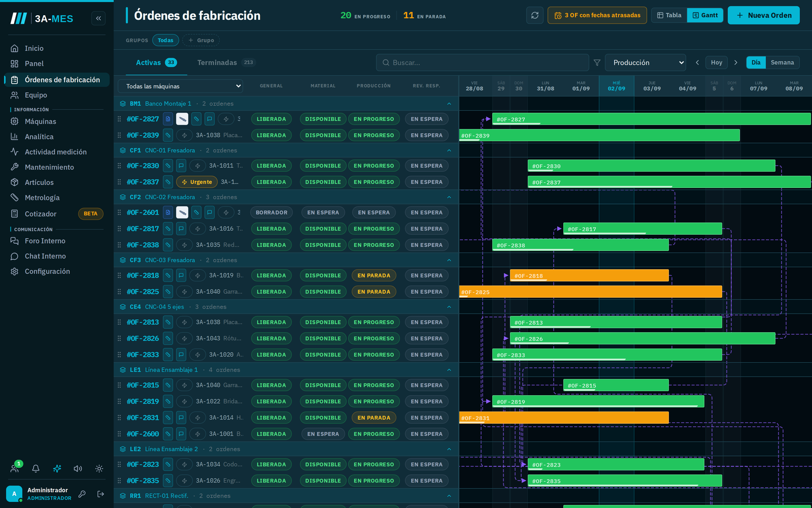Open the online users icon with badge 1

tap(15, 468)
